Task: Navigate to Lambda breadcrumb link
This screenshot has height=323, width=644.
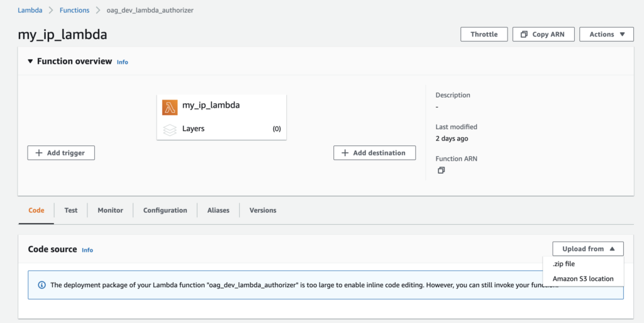Action: [30, 10]
